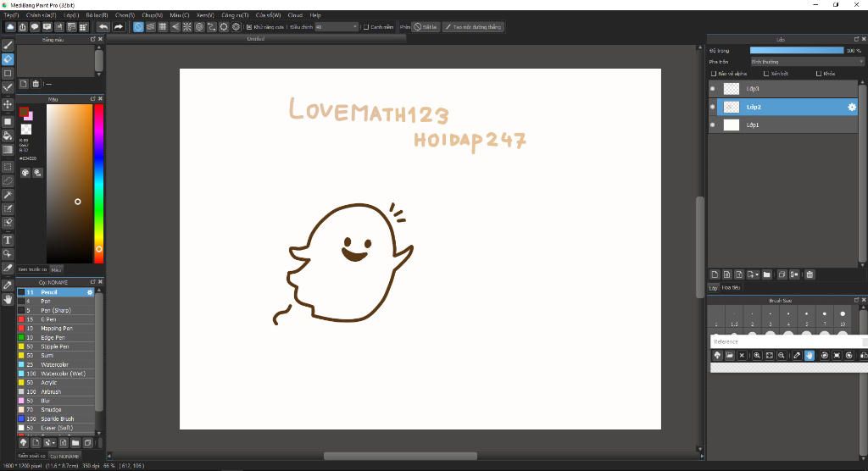Select the Move tool
This screenshot has height=471, width=868.
point(8,104)
